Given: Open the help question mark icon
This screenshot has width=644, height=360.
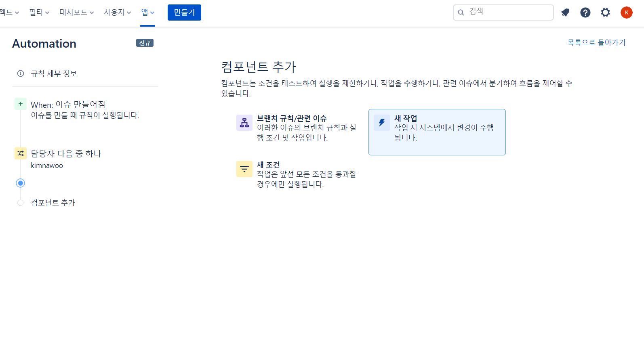Looking at the screenshot, I should [585, 13].
